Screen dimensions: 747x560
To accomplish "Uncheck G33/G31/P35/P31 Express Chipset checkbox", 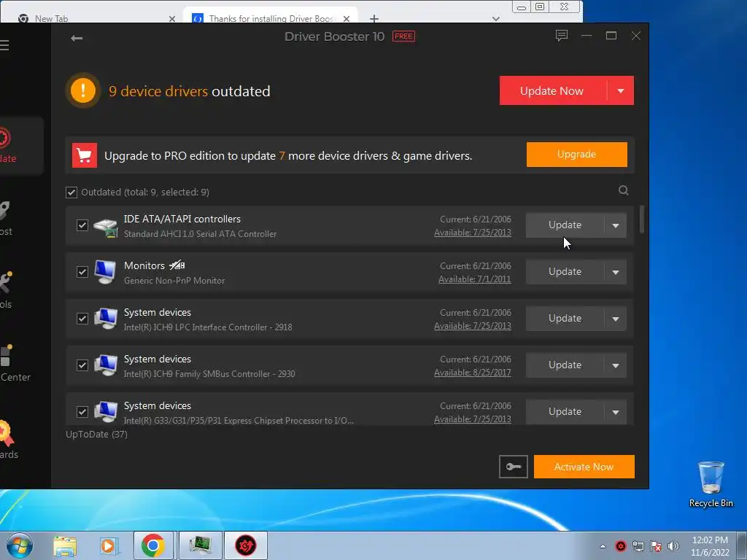I will click(x=82, y=412).
